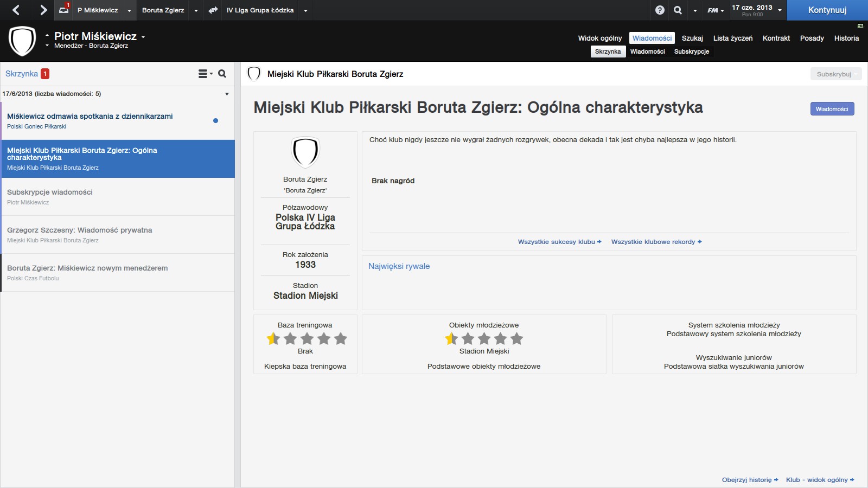Search the inbox with the magnifier icon
Viewport: 868px width, 488px height.
pos(222,74)
